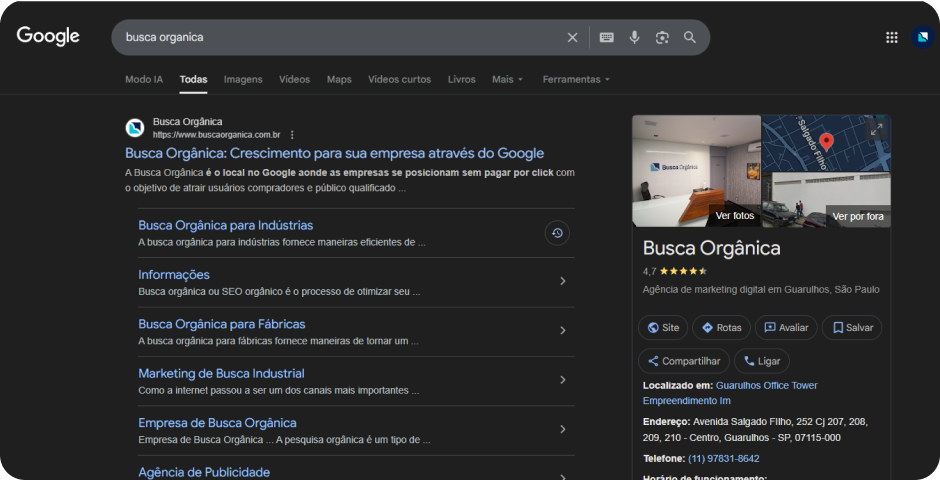Click the Salvar button
The image size is (940, 480).
852,328
